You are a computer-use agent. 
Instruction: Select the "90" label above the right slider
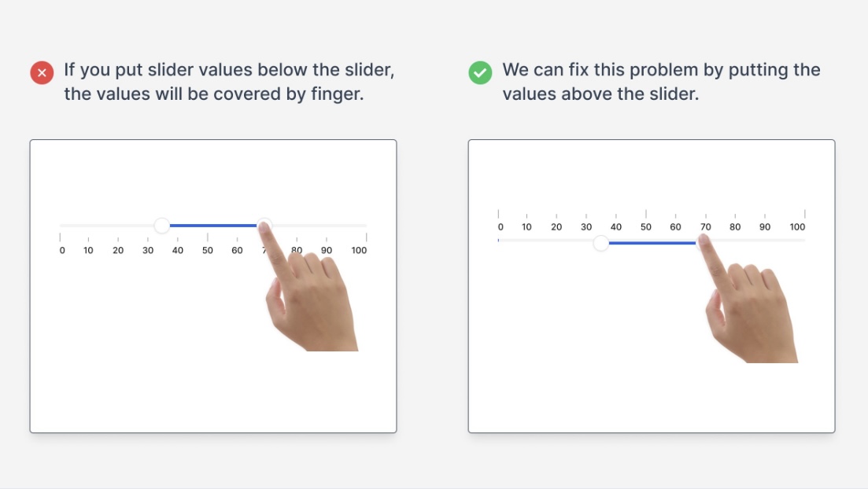click(x=765, y=227)
